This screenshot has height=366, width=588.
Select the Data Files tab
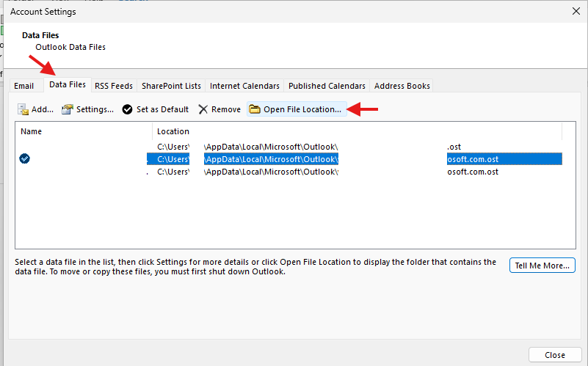(68, 84)
